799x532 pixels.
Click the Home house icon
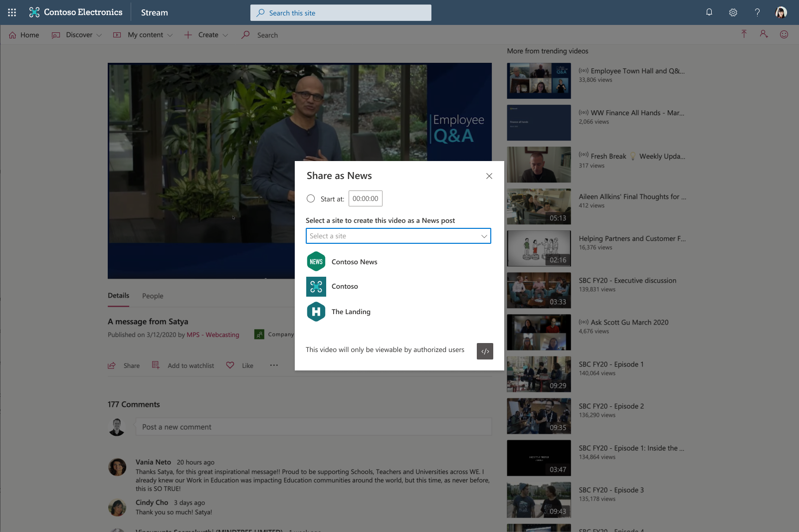click(12, 35)
